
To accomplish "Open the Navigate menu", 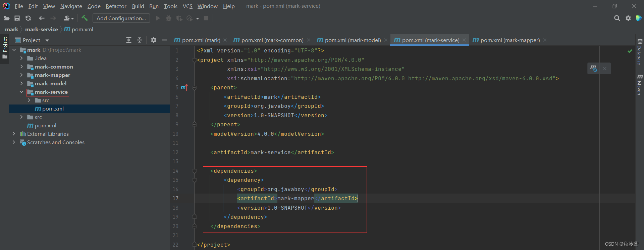I will click(71, 6).
